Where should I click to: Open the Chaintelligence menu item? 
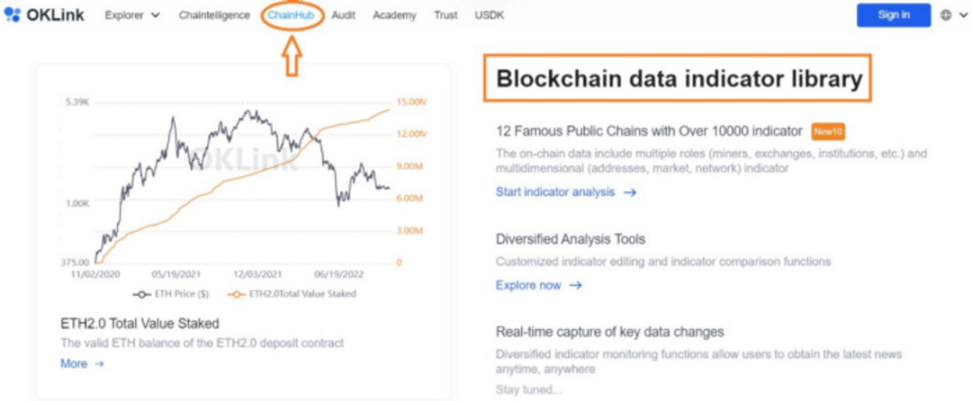[214, 15]
